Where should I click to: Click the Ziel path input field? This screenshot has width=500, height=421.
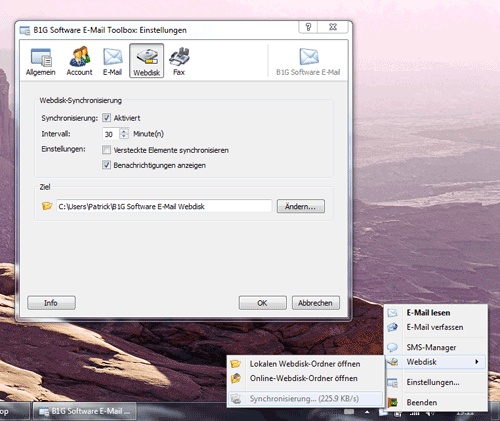[164, 206]
